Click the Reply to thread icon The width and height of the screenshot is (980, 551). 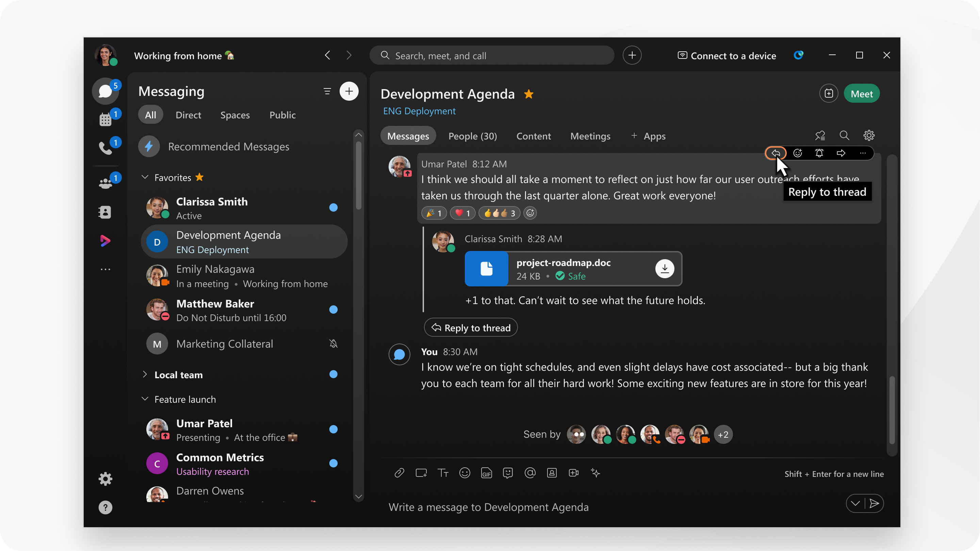(775, 153)
